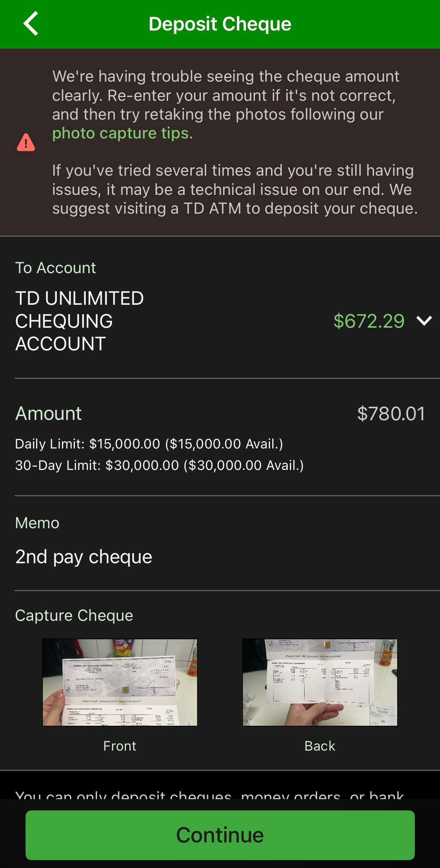Tap the $672.29 account balance

click(x=369, y=321)
